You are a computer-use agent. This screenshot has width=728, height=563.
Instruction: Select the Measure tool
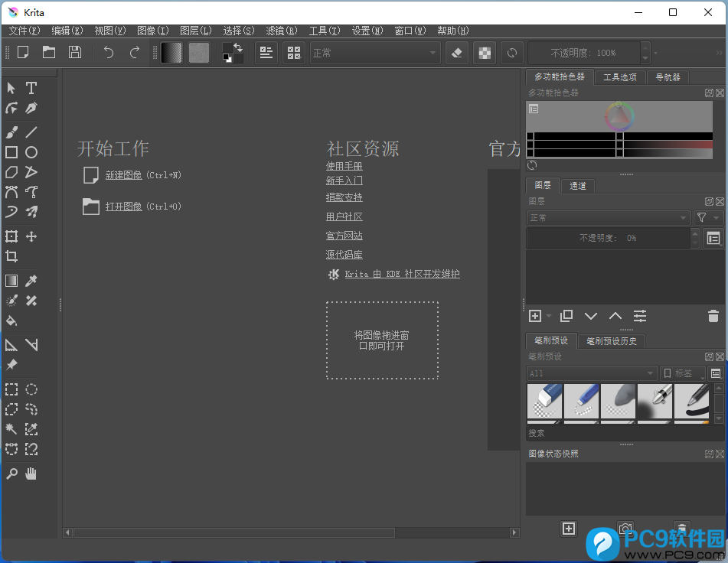31,345
